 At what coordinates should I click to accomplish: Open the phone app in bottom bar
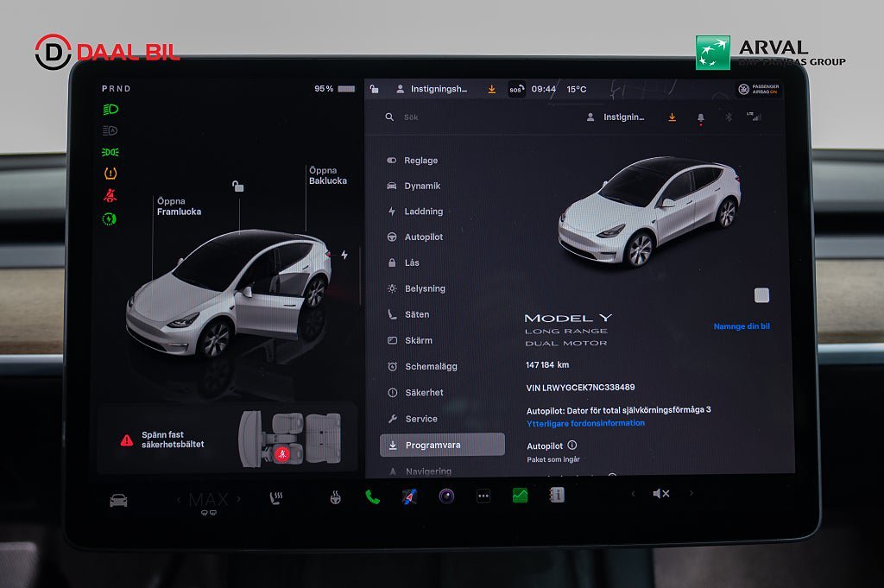(372, 496)
